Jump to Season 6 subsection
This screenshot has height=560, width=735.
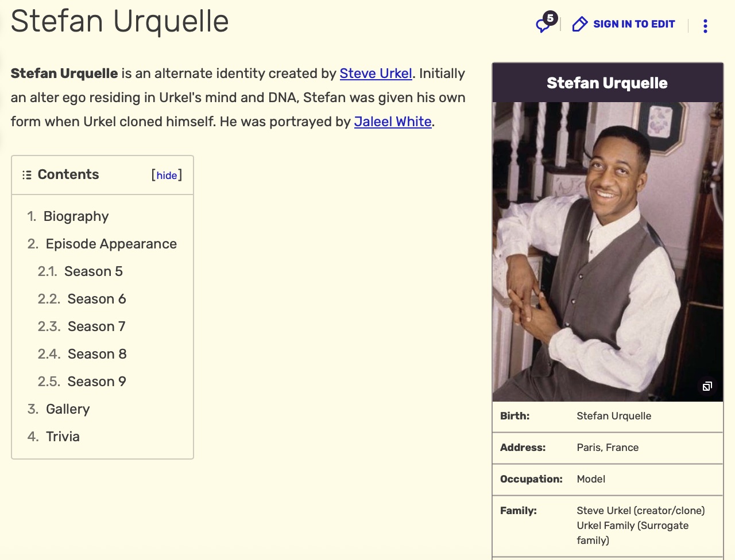point(96,299)
